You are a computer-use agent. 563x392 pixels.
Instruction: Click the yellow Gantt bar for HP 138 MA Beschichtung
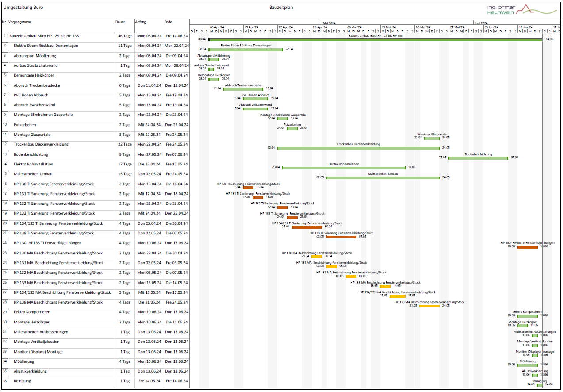[429, 306]
